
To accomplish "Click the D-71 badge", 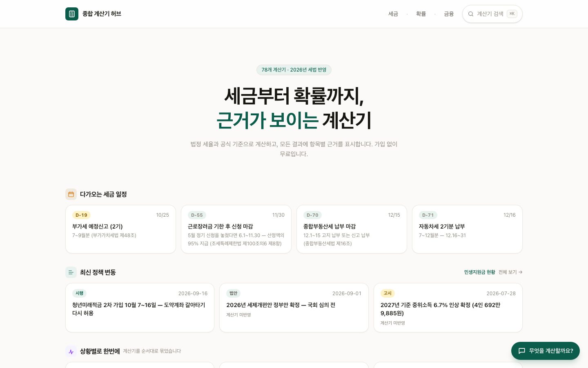I will point(428,215).
